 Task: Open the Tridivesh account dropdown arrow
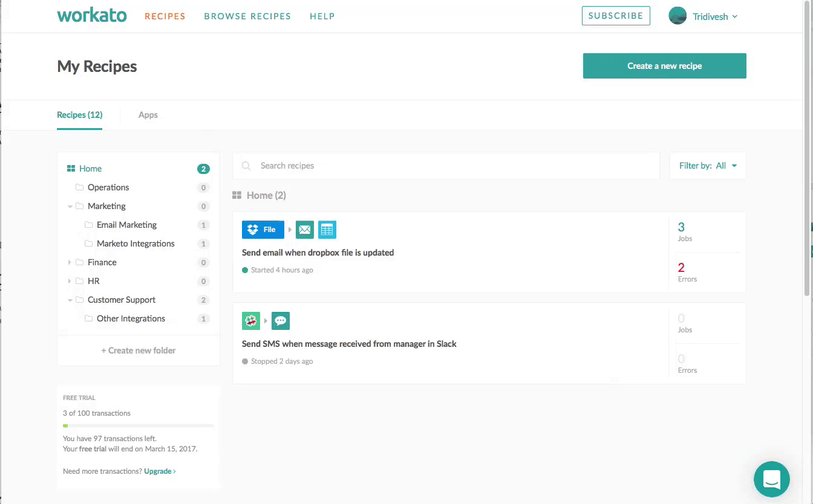pos(735,17)
